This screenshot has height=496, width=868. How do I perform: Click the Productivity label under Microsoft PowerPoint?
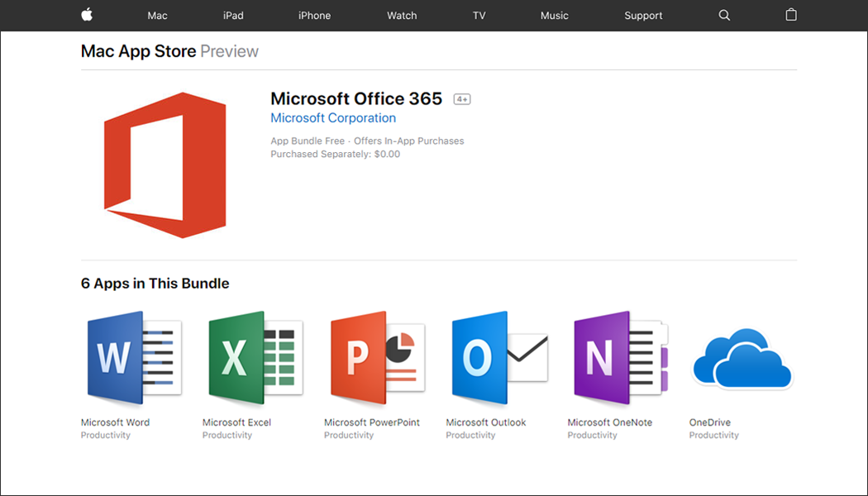pyautogui.click(x=349, y=435)
